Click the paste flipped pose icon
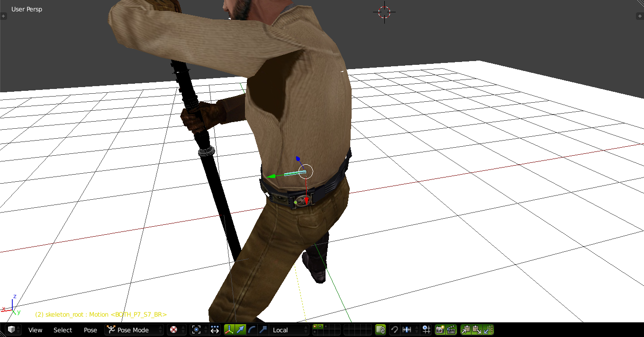The image size is (644, 337). 489,330
